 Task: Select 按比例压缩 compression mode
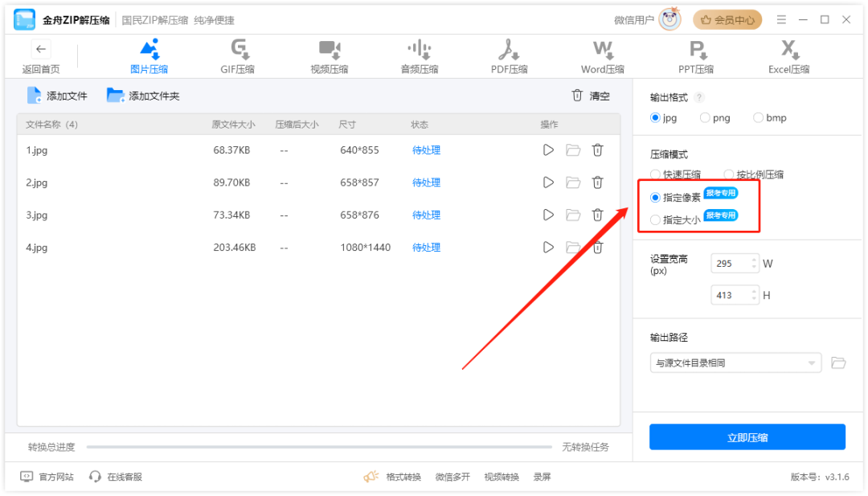(728, 175)
